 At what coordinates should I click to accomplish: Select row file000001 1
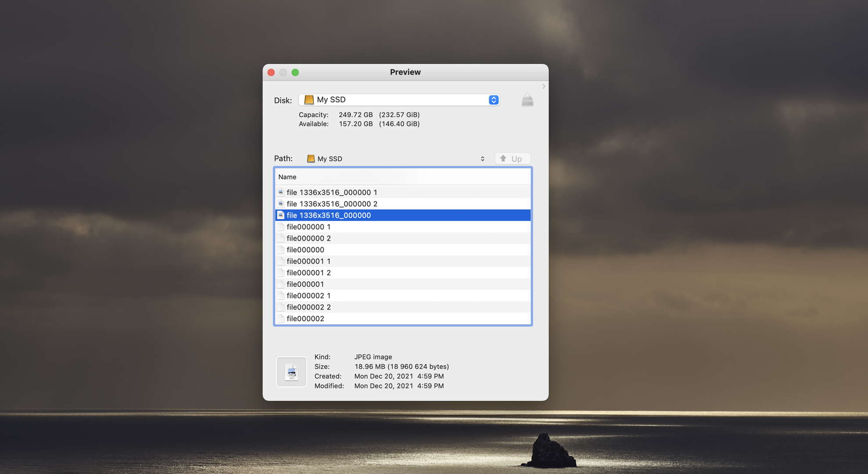tap(402, 261)
